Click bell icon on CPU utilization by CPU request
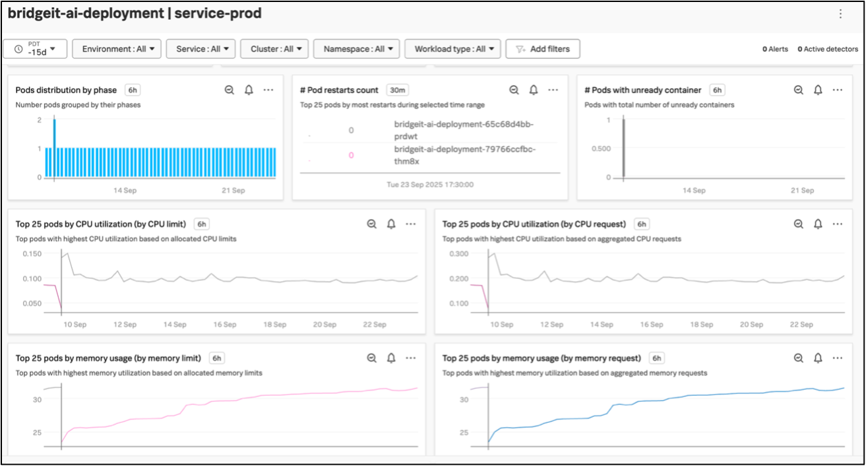868x467 pixels. pos(818,224)
